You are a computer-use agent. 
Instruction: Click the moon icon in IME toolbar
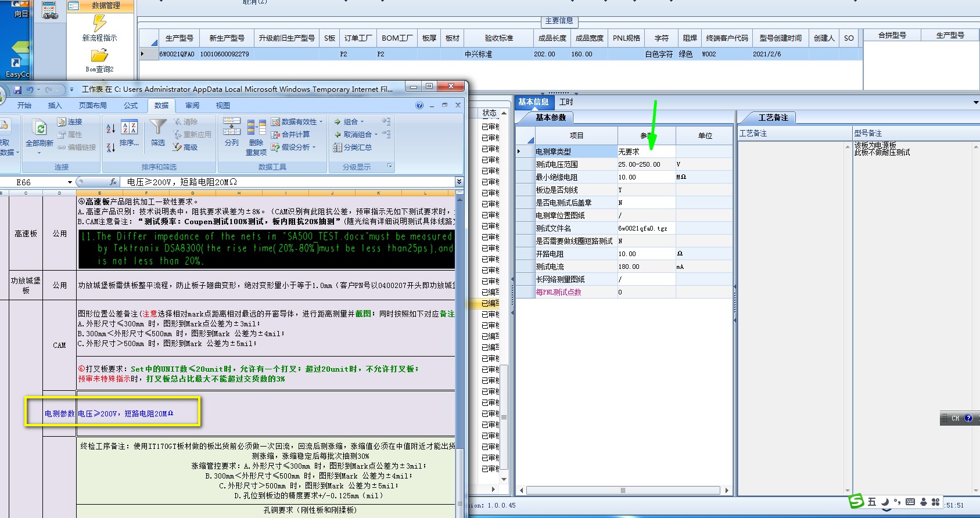point(885,502)
